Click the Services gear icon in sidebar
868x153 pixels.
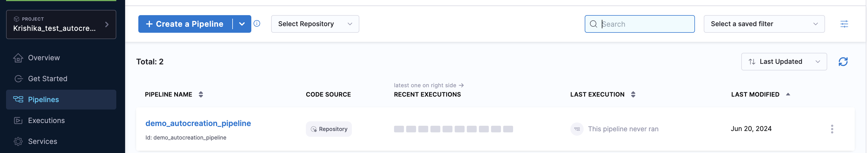(18, 141)
